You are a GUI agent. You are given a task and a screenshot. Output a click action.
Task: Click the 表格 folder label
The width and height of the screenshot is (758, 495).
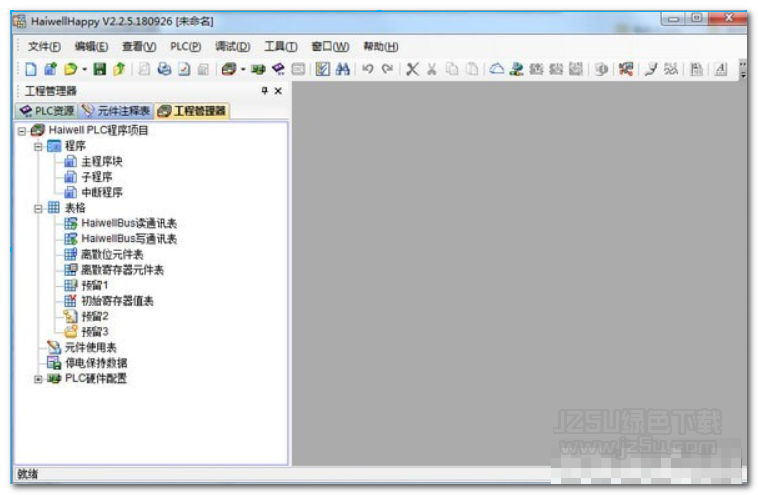point(75,208)
